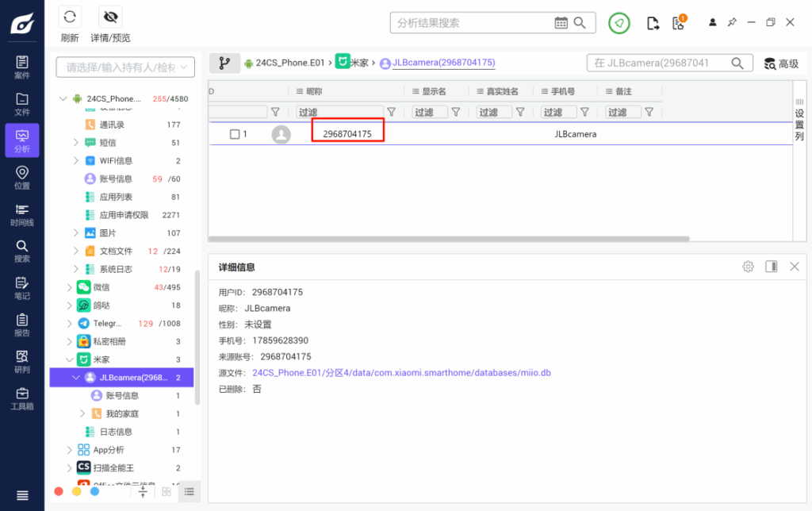
Task: Click the red tag color dot at bottom
Action: pos(58,491)
